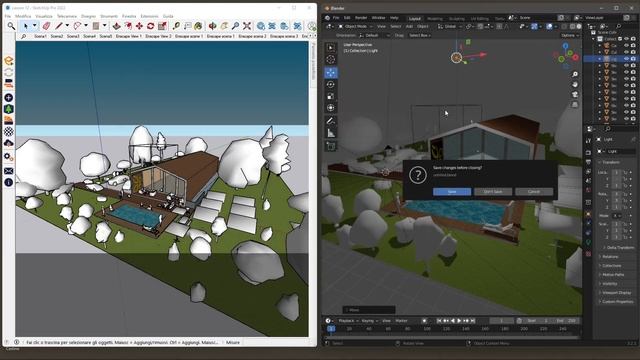Open SketchUp Estensioni menu
640x360 pixels.
coord(149,16)
